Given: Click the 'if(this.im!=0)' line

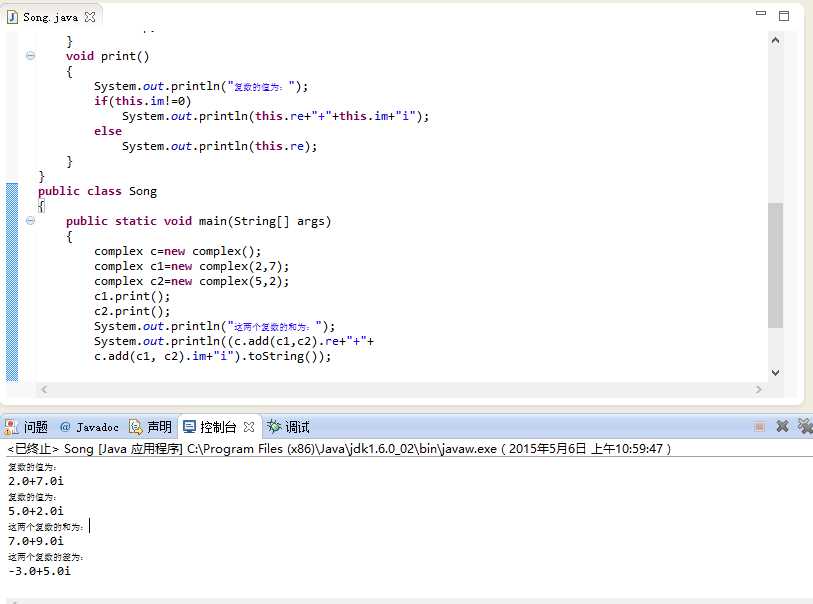Looking at the screenshot, I should point(143,101).
